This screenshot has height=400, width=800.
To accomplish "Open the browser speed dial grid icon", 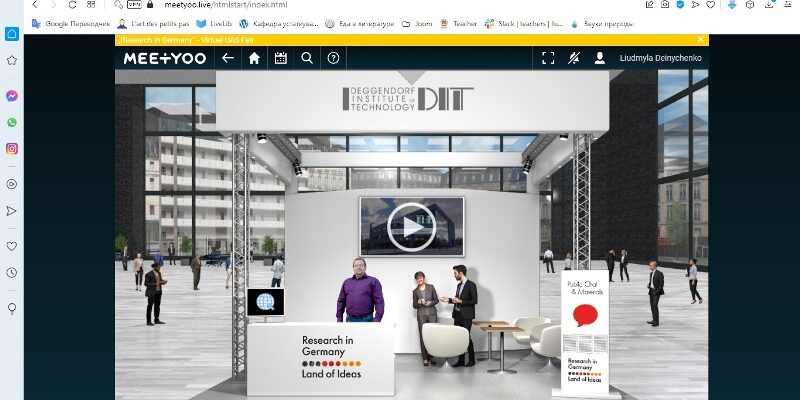I will [91, 5].
